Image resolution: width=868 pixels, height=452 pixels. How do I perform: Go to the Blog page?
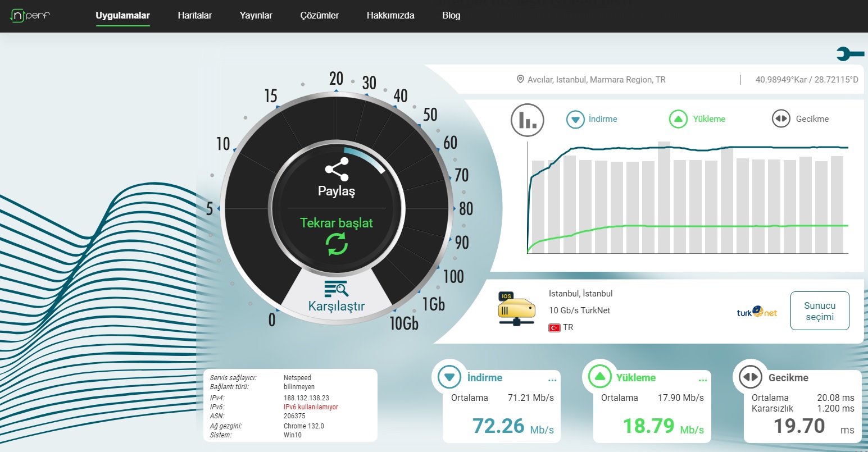(451, 16)
